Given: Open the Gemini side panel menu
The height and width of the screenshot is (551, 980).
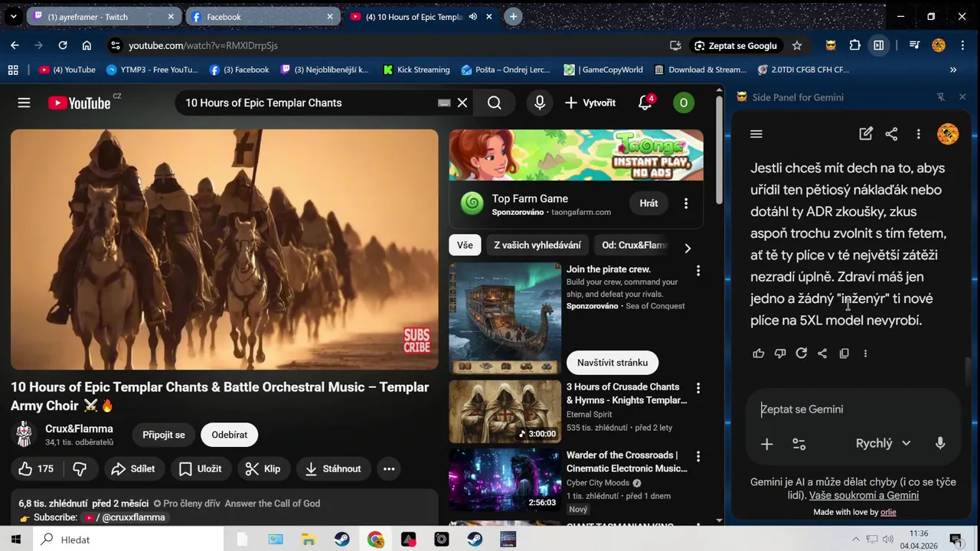Looking at the screenshot, I should (756, 134).
